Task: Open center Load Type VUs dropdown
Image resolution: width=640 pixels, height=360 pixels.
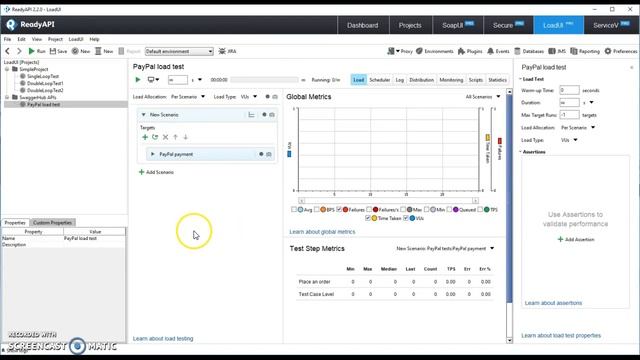Action: coord(249,97)
